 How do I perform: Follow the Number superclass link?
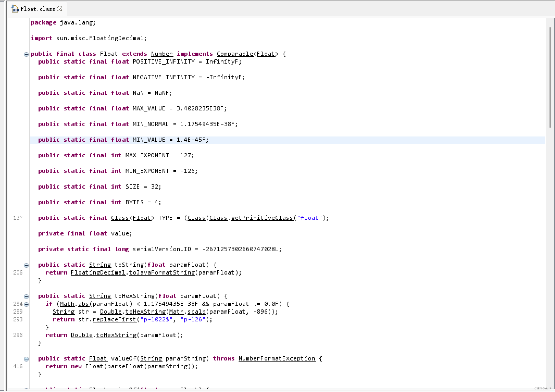(x=162, y=54)
